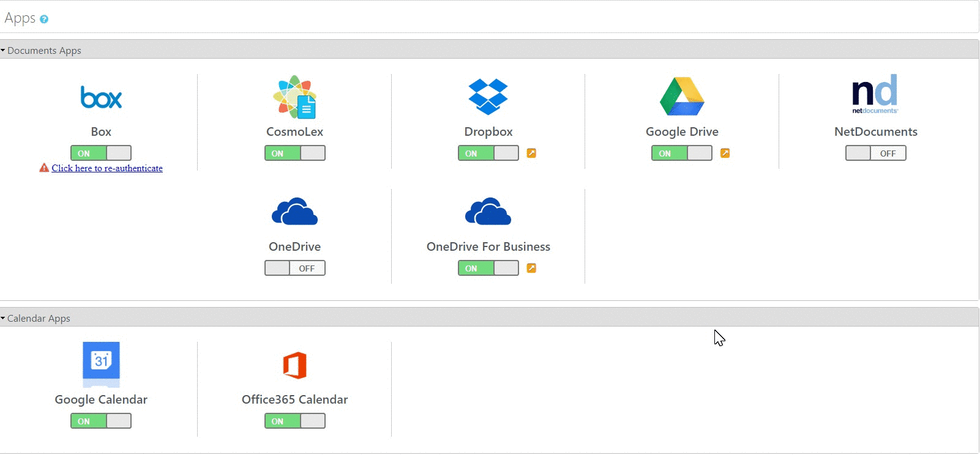Turn off the Office365 Calendar toggle

coord(294,421)
